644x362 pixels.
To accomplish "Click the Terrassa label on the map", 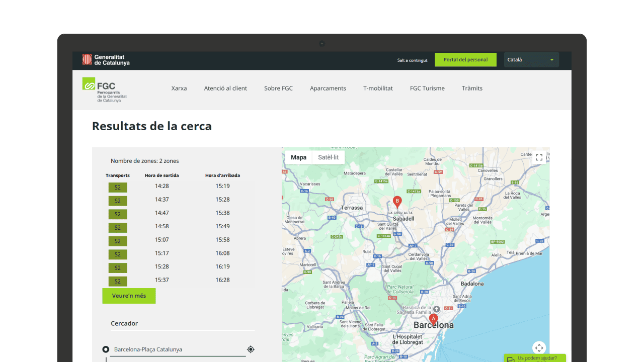I will (x=352, y=208).
